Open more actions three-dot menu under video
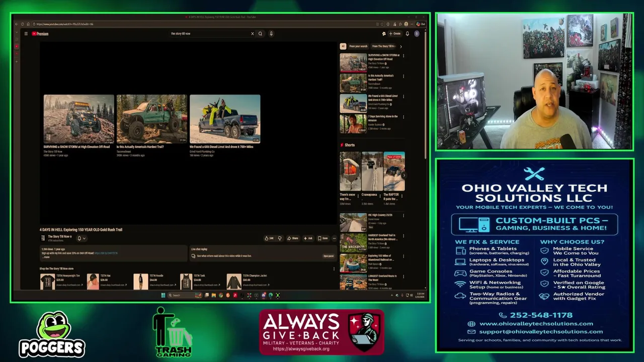The height and width of the screenshot is (362, 644). coord(334,238)
